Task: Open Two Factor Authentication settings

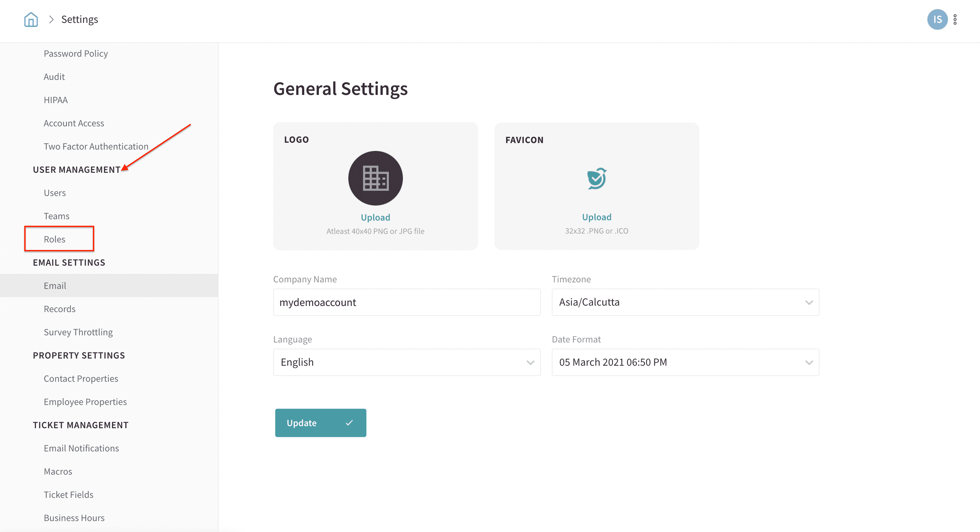Action: click(96, 146)
